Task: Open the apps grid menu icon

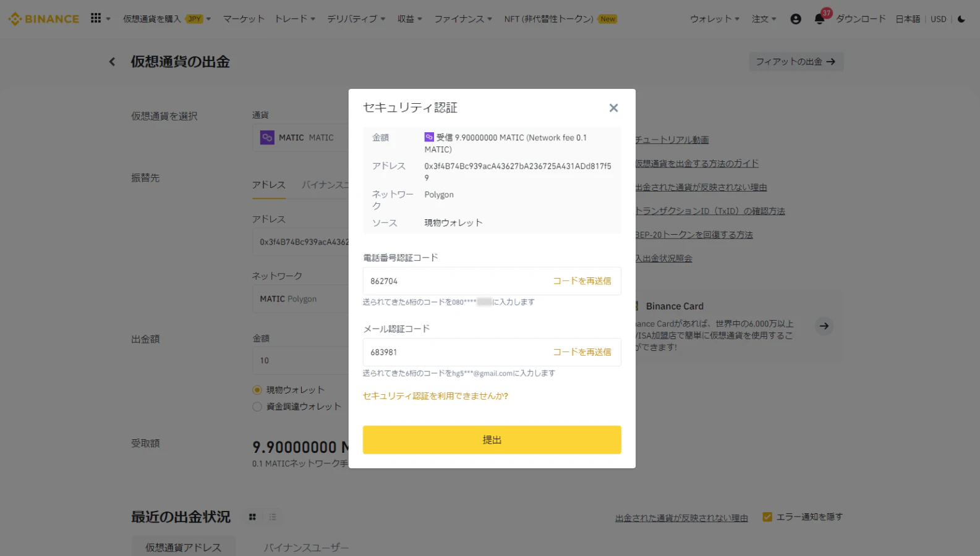Action: (96, 18)
